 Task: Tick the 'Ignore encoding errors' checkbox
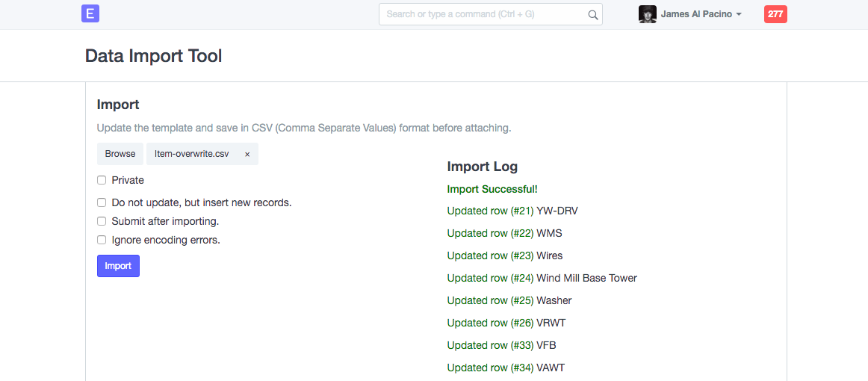(102, 240)
